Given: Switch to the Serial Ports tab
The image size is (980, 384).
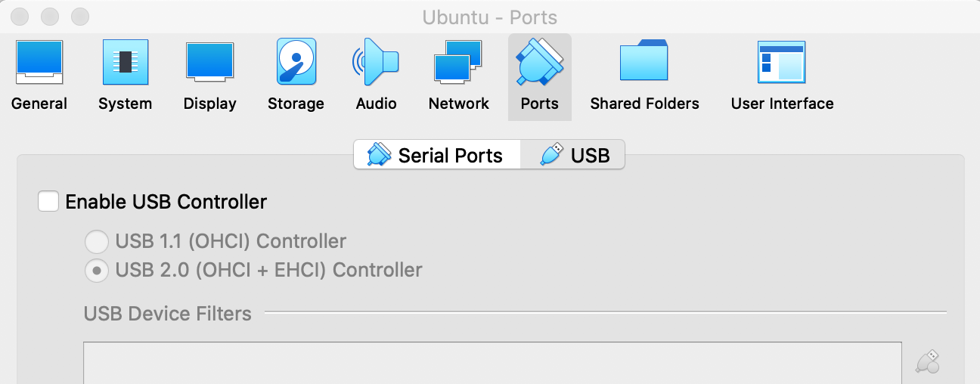Looking at the screenshot, I should pyautogui.click(x=436, y=155).
